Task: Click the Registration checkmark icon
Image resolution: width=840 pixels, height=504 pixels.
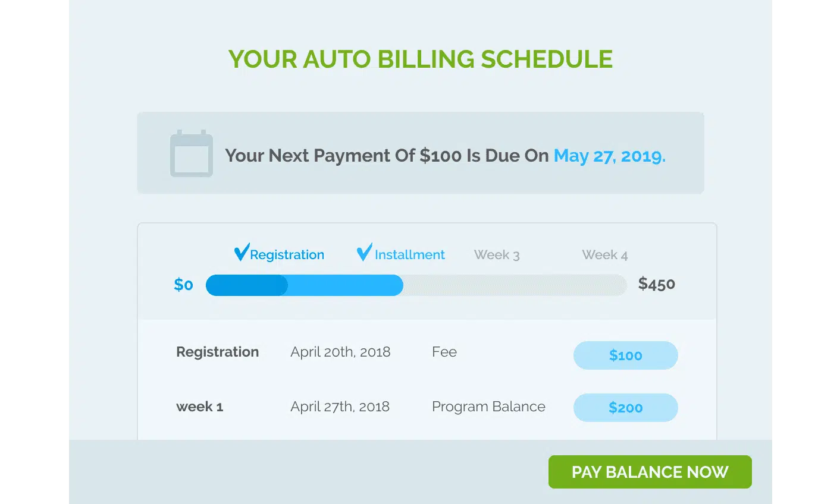Action: point(241,253)
